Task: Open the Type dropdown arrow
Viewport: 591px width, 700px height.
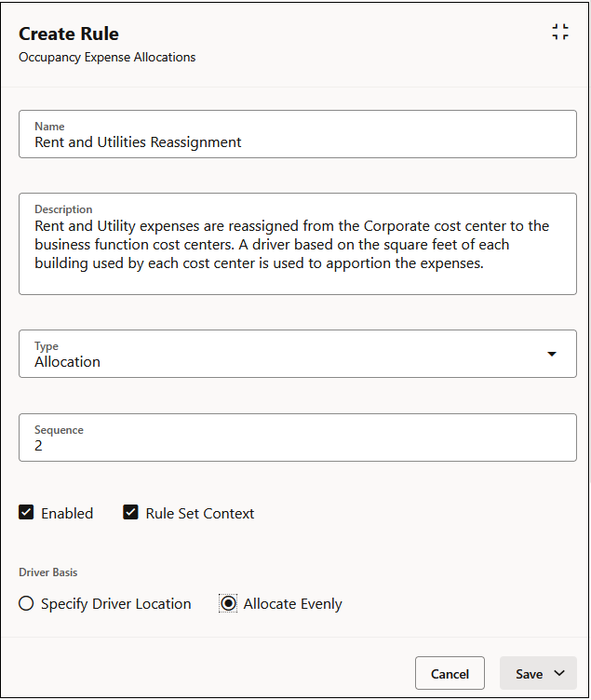Action: (552, 354)
